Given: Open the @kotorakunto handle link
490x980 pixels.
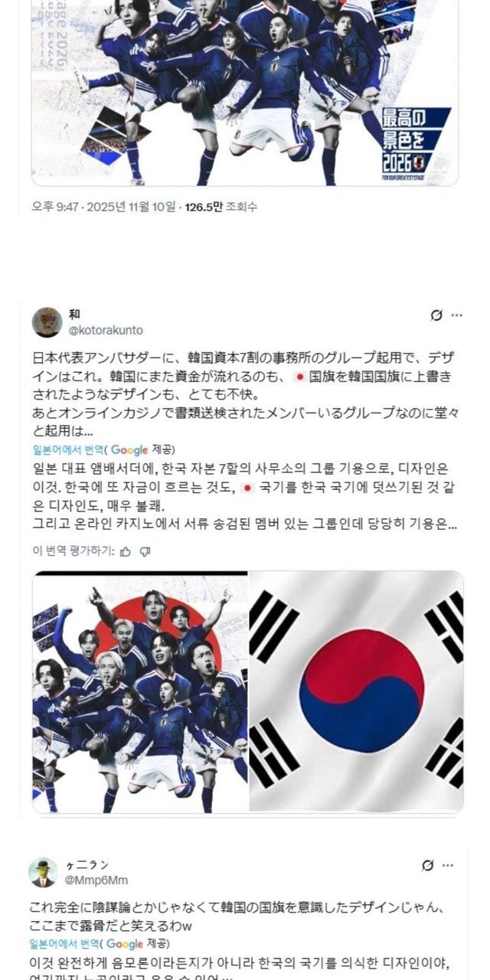Looking at the screenshot, I should coord(106,330).
